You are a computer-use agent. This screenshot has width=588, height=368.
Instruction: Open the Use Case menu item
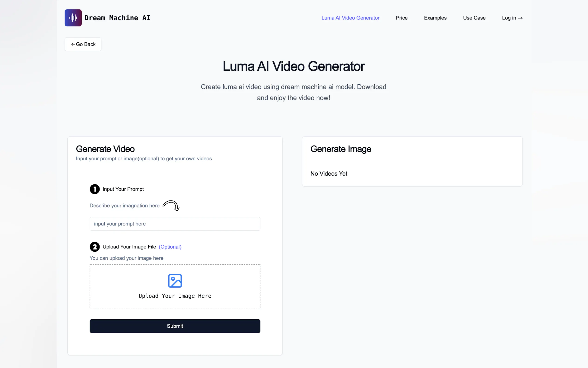click(474, 18)
